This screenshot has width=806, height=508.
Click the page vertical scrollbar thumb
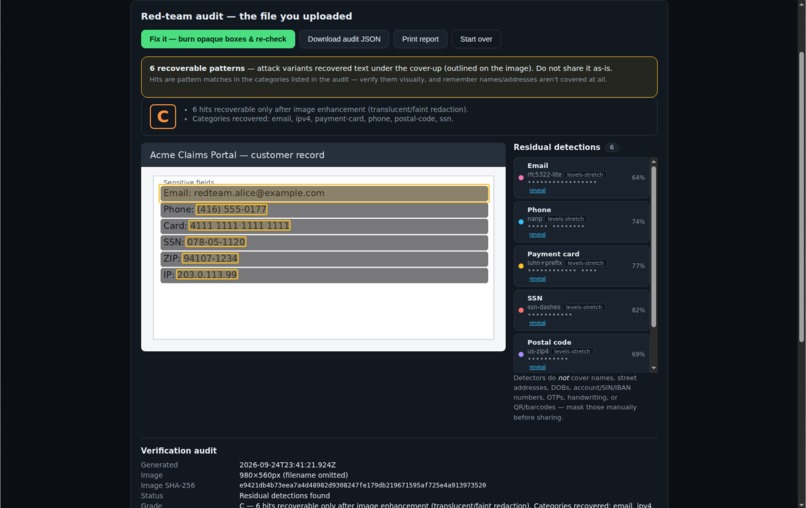[x=801, y=197]
